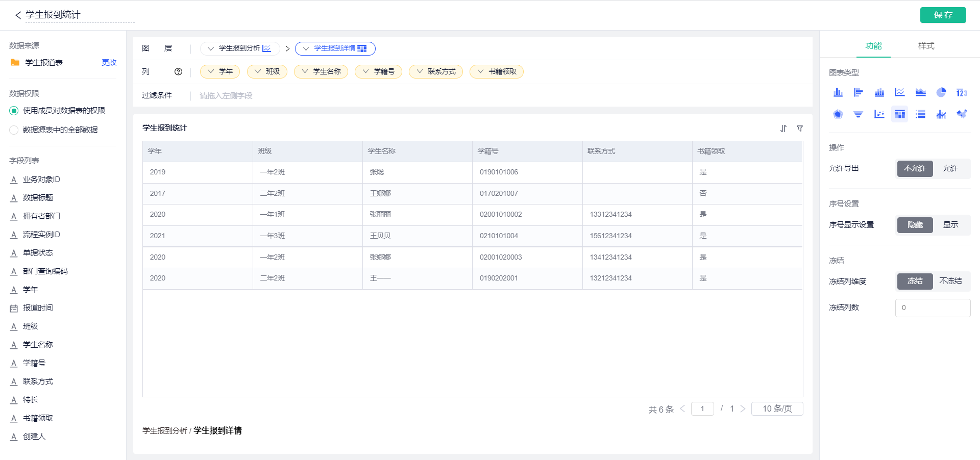Click the 学籍号 table column header

click(527, 151)
